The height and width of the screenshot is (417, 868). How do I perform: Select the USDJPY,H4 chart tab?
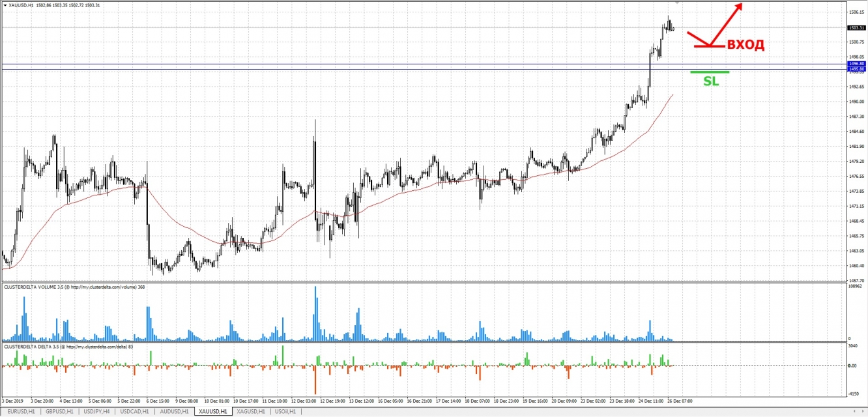(97, 412)
